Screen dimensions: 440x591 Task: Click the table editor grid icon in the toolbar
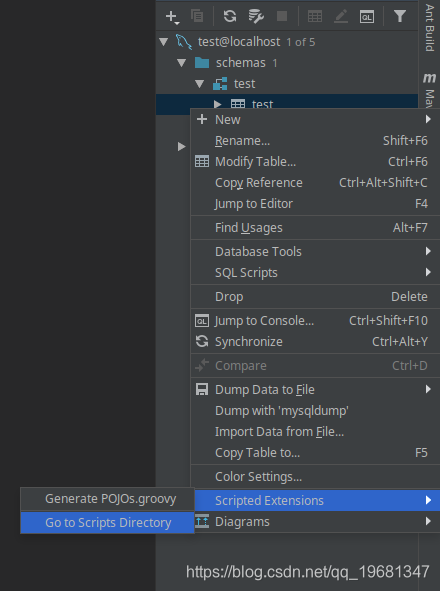315,17
